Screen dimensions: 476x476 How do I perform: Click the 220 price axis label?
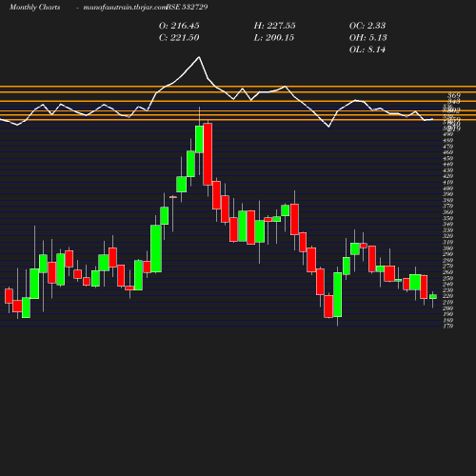pos(447,296)
